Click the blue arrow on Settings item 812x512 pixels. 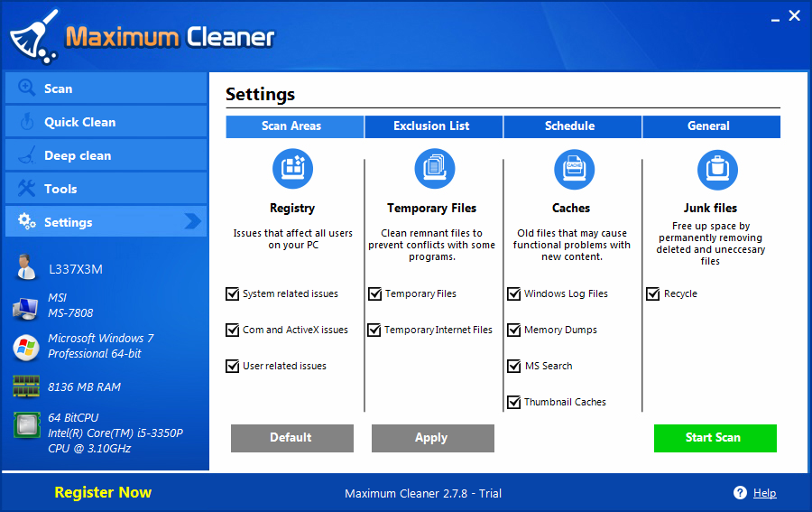(193, 221)
